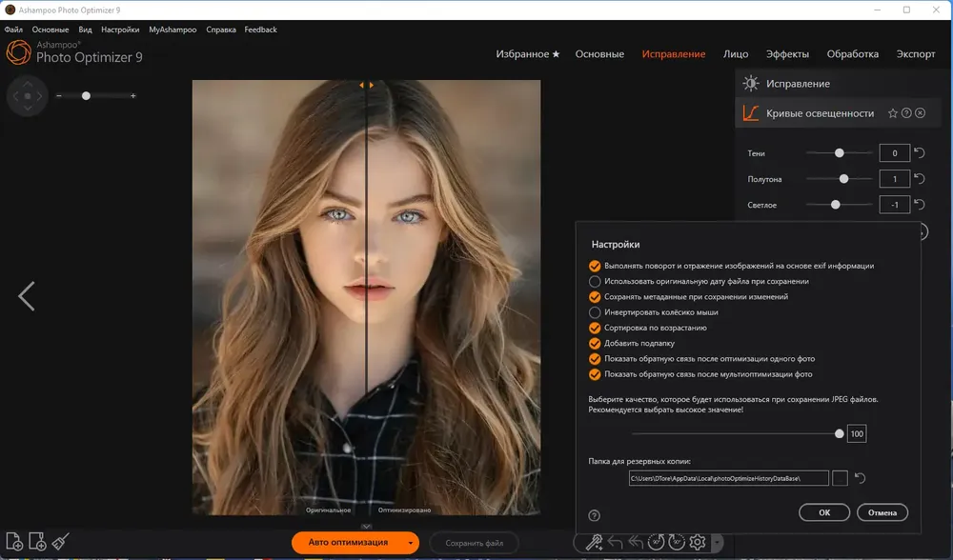Switch to the Эффекты tab
This screenshot has width=953, height=560.
[x=787, y=54]
